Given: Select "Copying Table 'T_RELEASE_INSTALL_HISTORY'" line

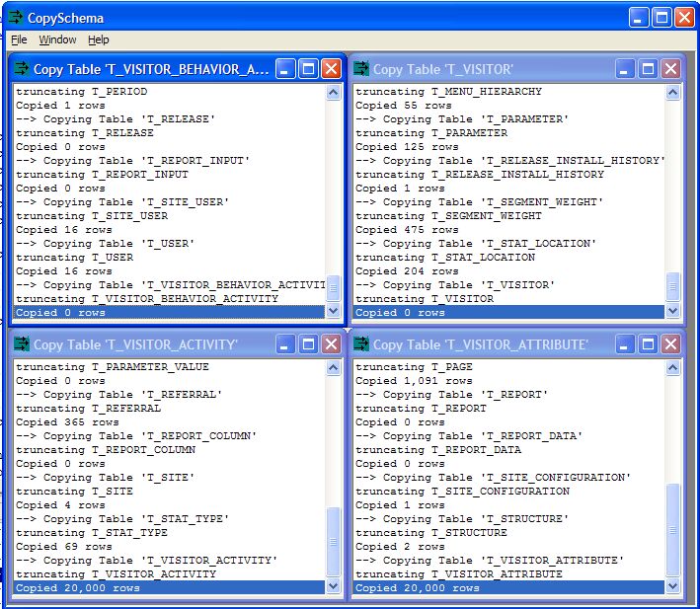Looking at the screenshot, I should pyautogui.click(x=510, y=161).
